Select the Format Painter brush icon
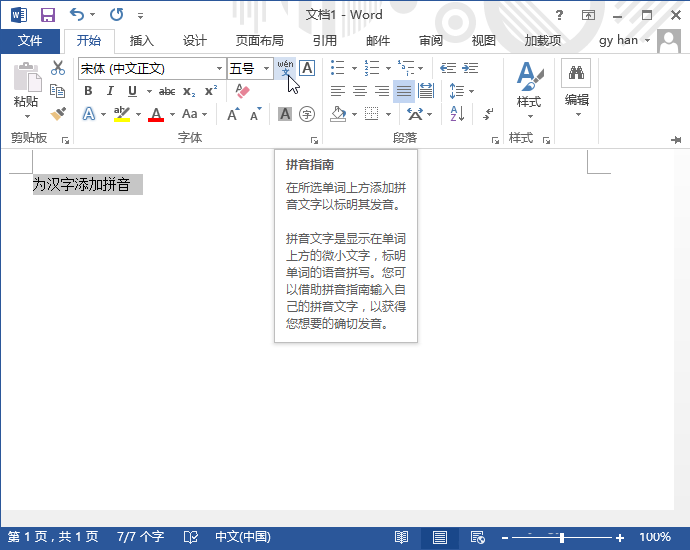 coord(58,114)
